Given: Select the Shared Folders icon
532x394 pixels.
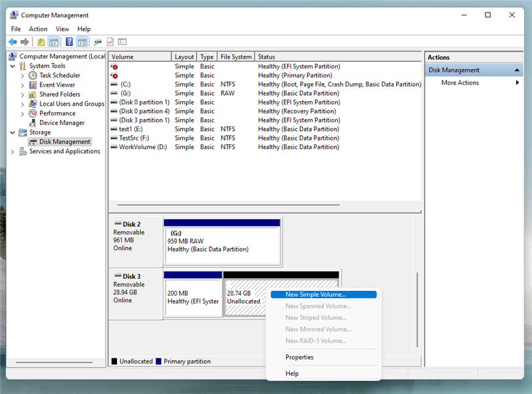Looking at the screenshot, I should pyautogui.click(x=32, y=95).
